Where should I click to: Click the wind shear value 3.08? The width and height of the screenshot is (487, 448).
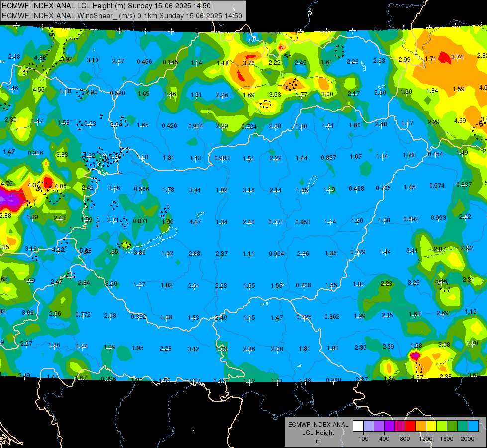click(444, 345)
